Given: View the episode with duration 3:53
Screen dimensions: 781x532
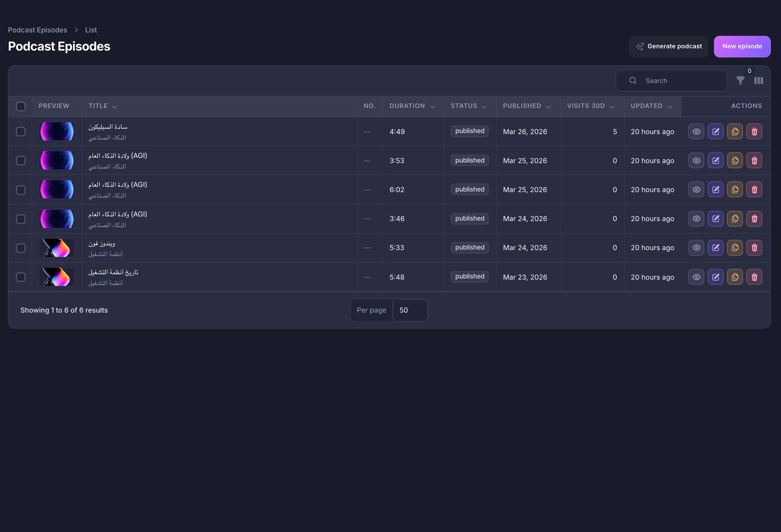Looking at the screenshot, I should click(696, 160).
